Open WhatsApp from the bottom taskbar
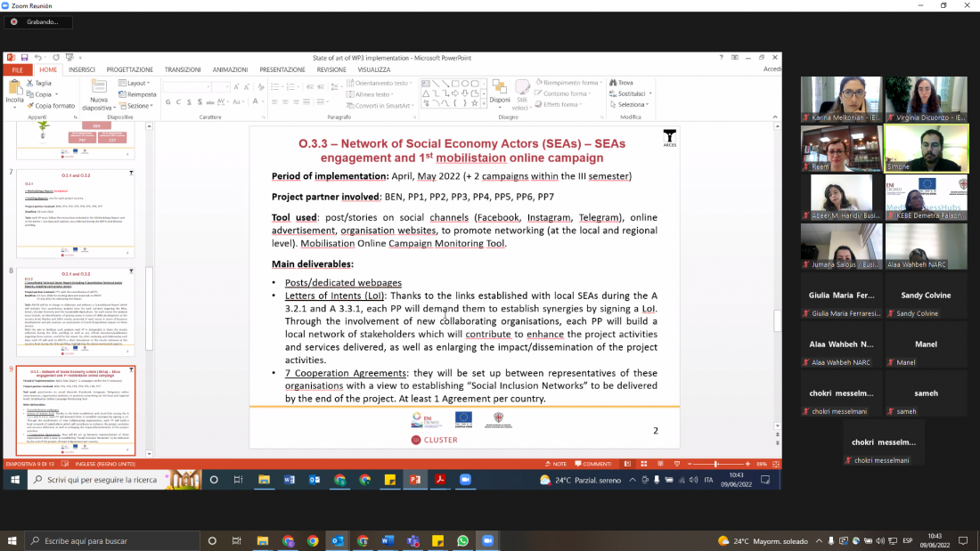This screenshot has width=980, height=551. [x=462, y=540]
